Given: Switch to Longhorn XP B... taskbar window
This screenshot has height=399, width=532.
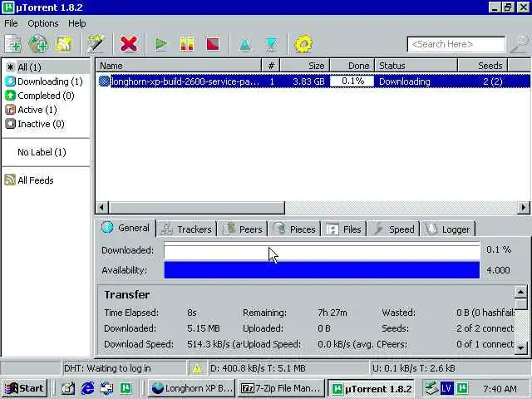Looking at the screenshot, I should pos(191,388).
